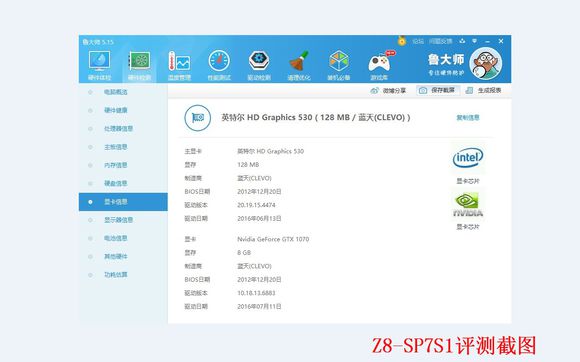580x362 pixels.
Task: Open the 问题反馈 feedback link
Action: click(441, 41)
